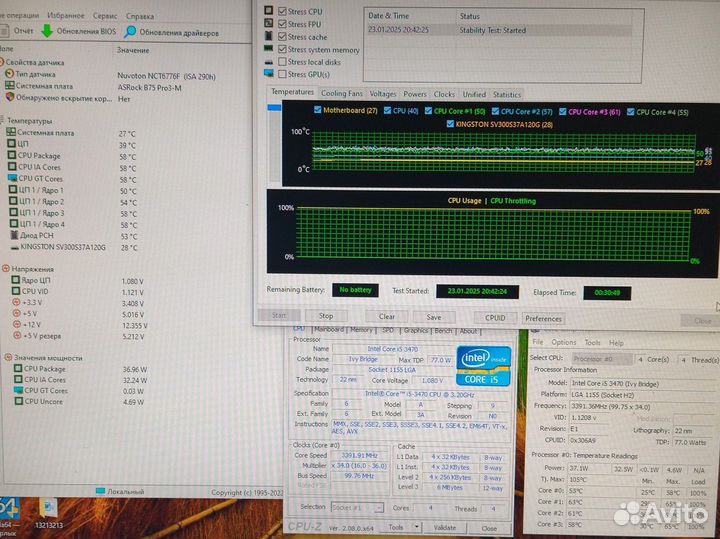
Task: Open the Processor #0 Select CPU dropdown in Core Temp
Action: coord(602,359)
